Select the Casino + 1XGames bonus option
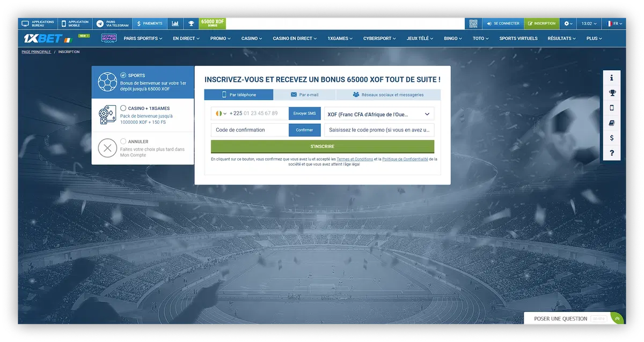The image size is (644, 342). (143, 115)
